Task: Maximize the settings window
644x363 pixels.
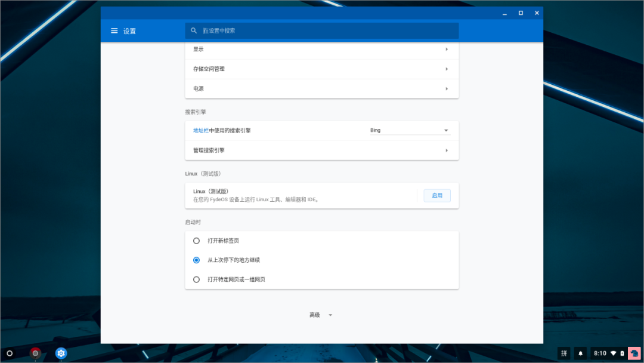Action: pos(521,13)
